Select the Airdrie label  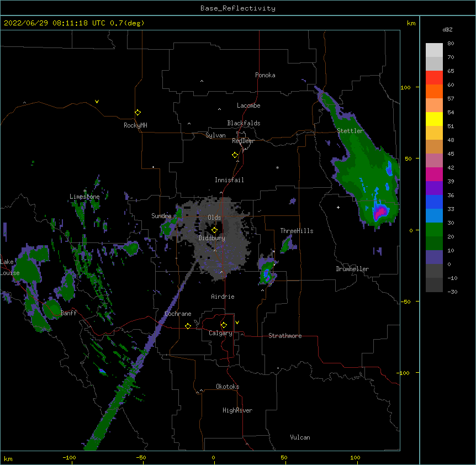(x=223, y=297)
